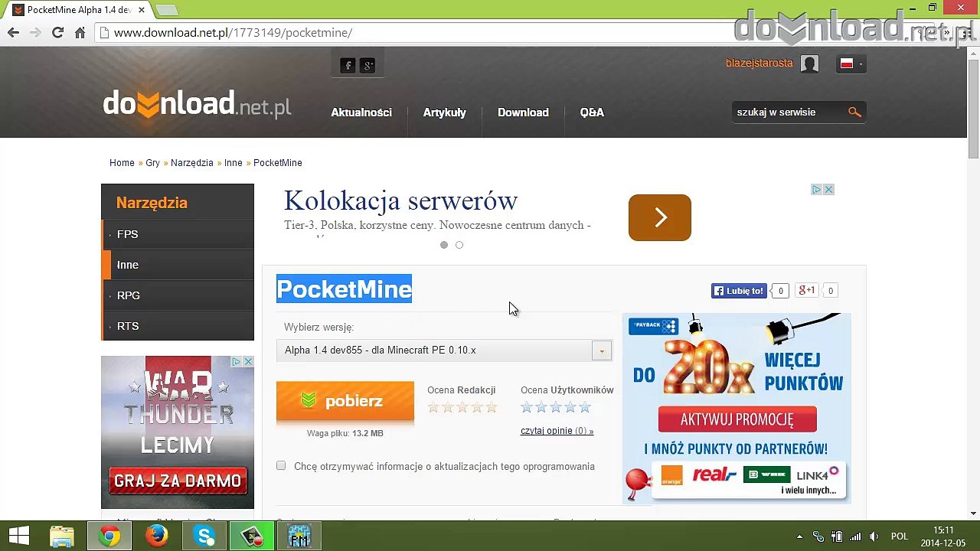This screenshot has height=551, width=980.
Task: Show hidden tray icons arrow
Action: pos(800,536)
